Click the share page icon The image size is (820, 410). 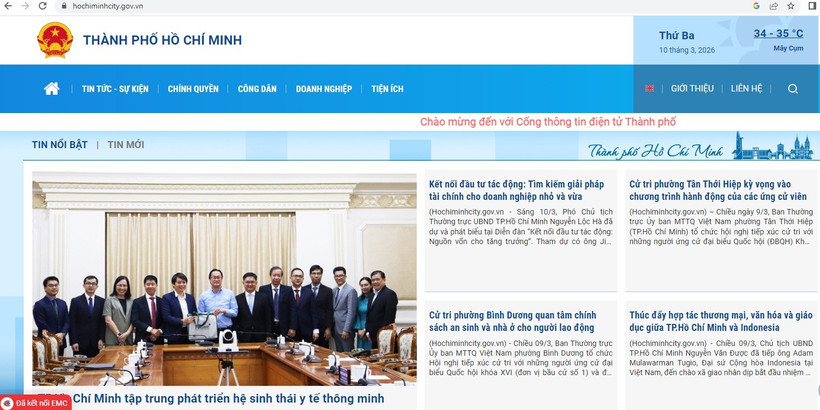(773, 6)
